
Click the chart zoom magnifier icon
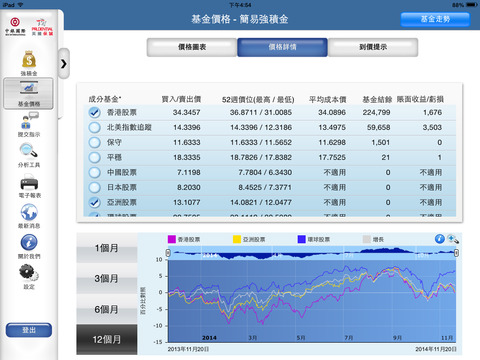[x=453, y=239]
